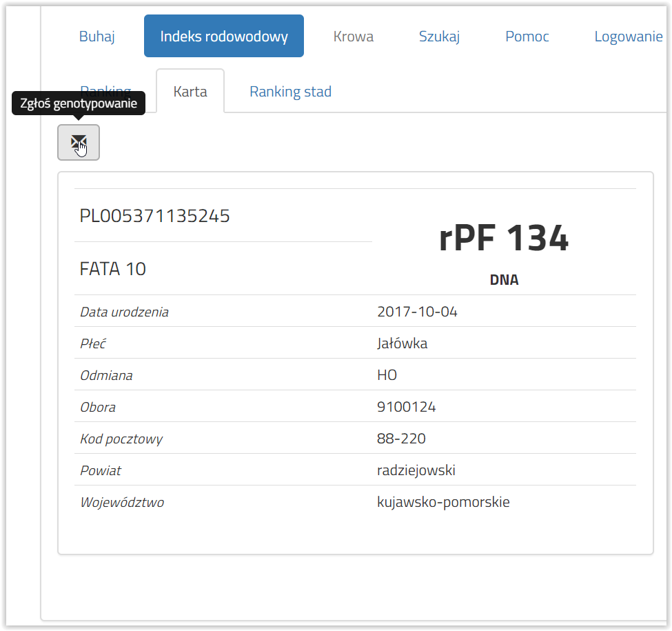Select the Indeks rodowodowy navigation button
The height and width of the screenshot is (631, 672).
[x=224, y=37]
